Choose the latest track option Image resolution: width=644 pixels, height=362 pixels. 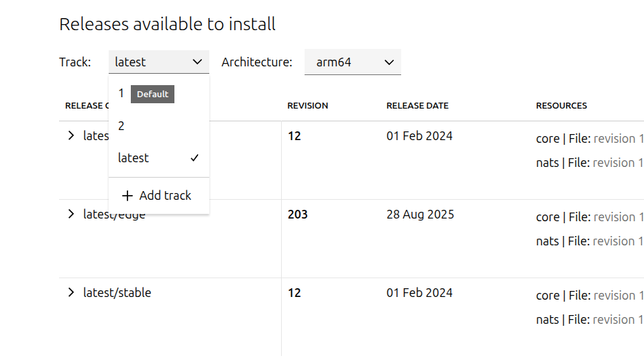pos(133,158)
